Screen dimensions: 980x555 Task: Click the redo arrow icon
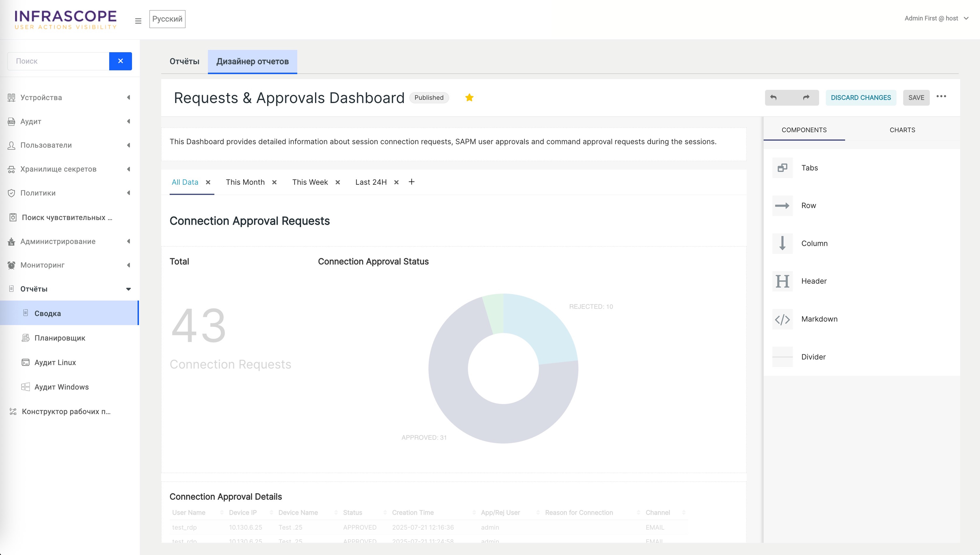tap(806, 98)
